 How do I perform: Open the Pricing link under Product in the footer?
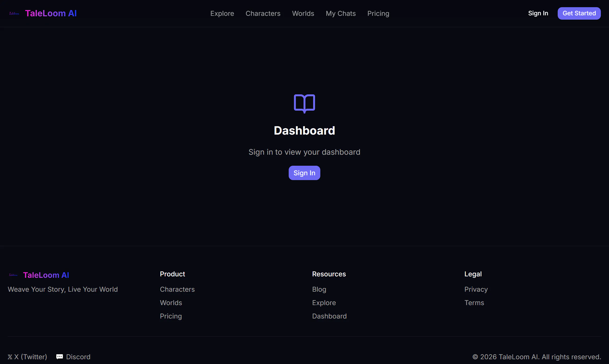click(x=171, y=316)
